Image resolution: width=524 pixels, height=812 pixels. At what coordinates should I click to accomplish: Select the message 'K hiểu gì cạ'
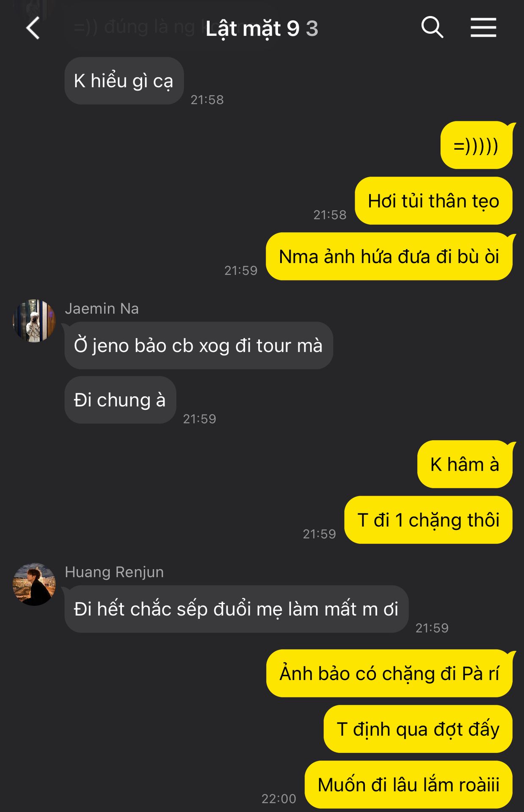[x=124, y=81]
